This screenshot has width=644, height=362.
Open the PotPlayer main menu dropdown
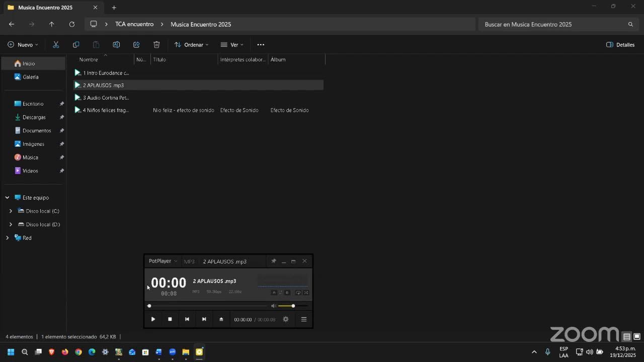coord(163,261)
